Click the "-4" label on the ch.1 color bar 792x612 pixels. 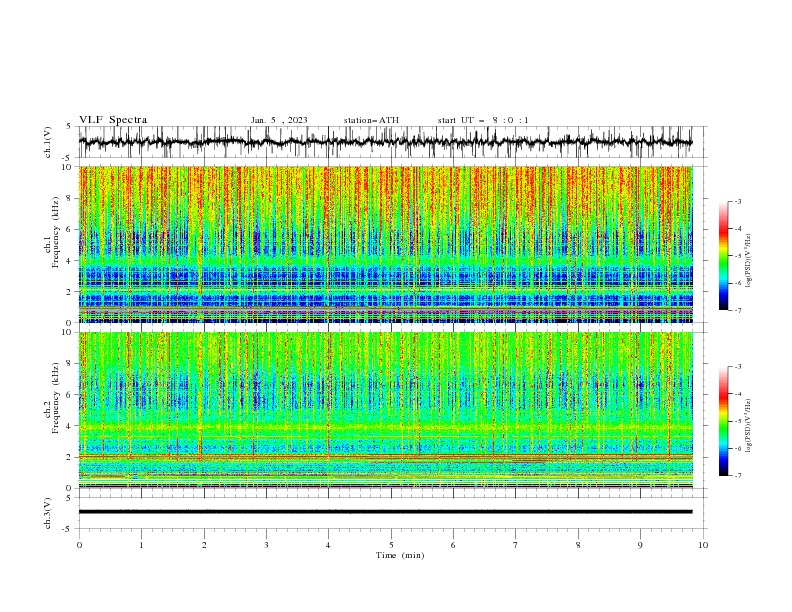point(737,229)
